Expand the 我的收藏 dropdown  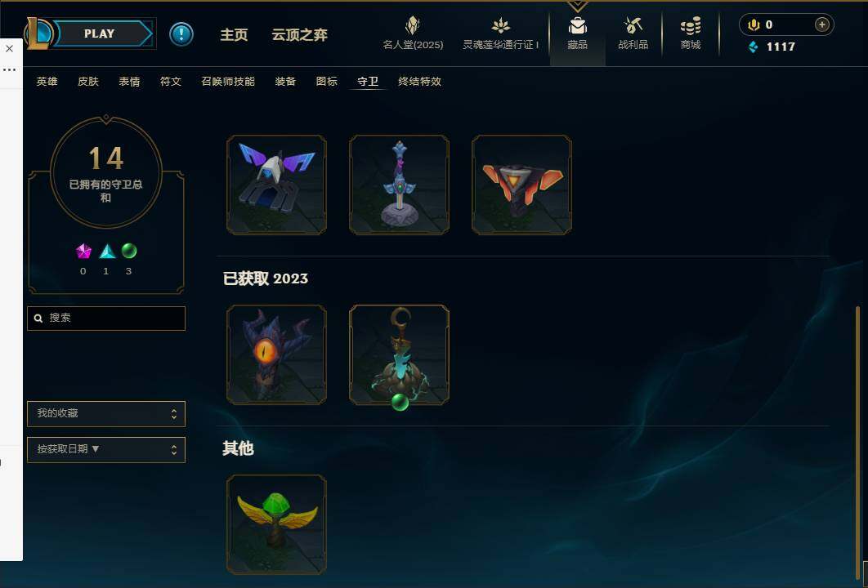pos(106,414)
